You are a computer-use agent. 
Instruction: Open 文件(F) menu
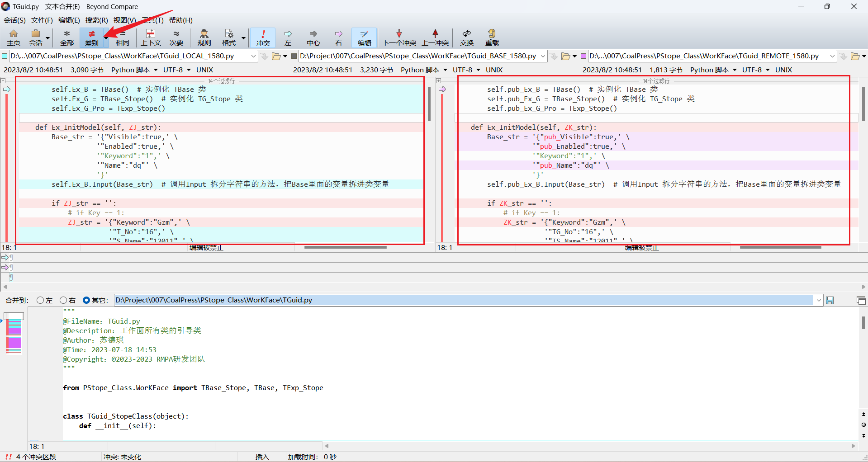tap(42, 20)
